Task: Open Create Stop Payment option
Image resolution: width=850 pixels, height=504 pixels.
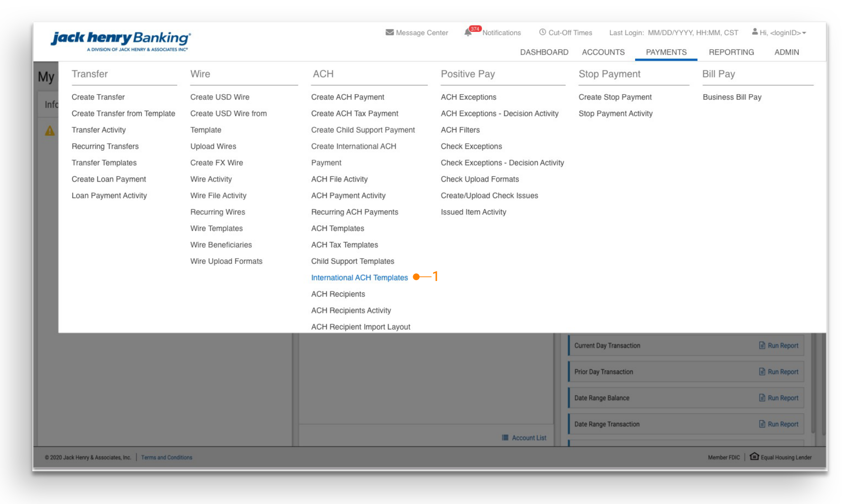Action: point(615,97)
